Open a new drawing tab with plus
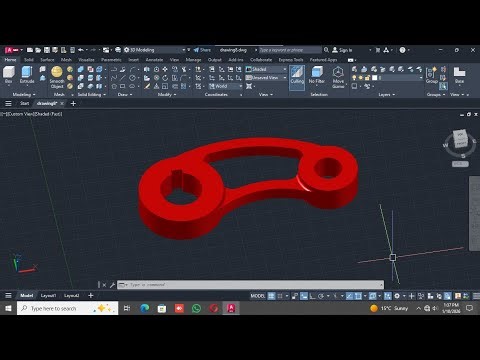This screenshot has height=360, width=480. [x=73, y=103]
